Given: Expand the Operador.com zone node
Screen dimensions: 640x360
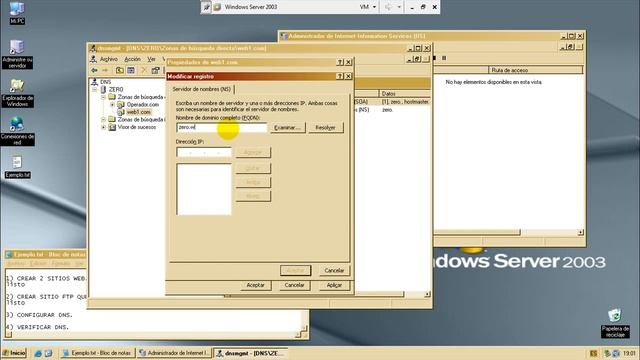Looking at the screenshot, I should 112,104.
